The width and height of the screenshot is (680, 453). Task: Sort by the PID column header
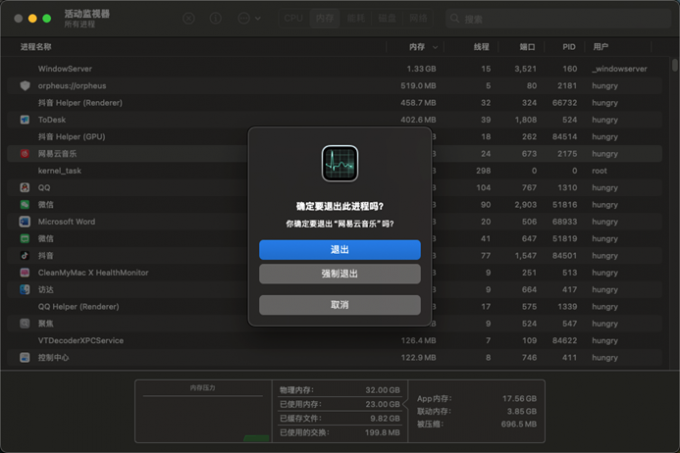pos(569,47)
